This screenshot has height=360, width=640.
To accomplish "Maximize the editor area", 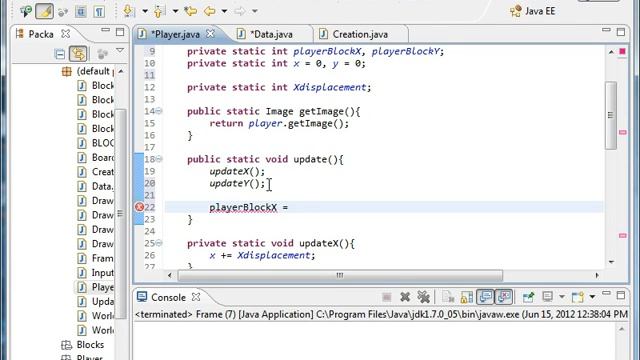I will point(621,32).
